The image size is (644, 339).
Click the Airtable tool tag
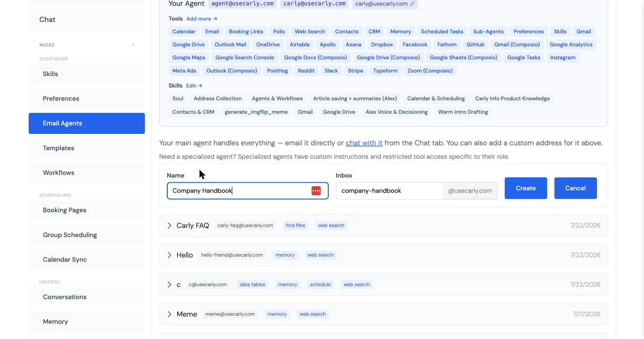click(300, 44)
